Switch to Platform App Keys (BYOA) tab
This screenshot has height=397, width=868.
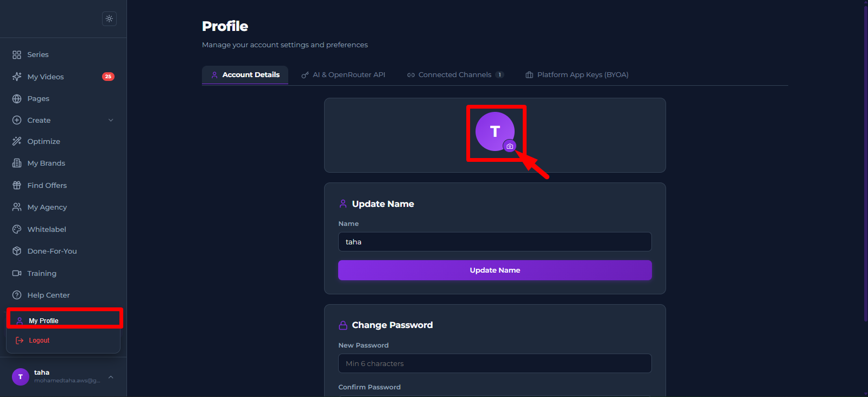coord(577,75)
